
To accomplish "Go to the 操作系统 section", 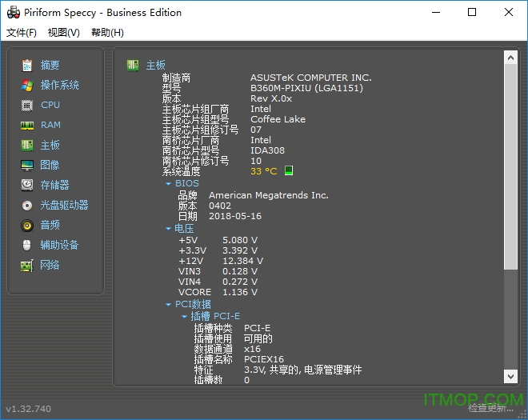I will [x=60, y=85].
